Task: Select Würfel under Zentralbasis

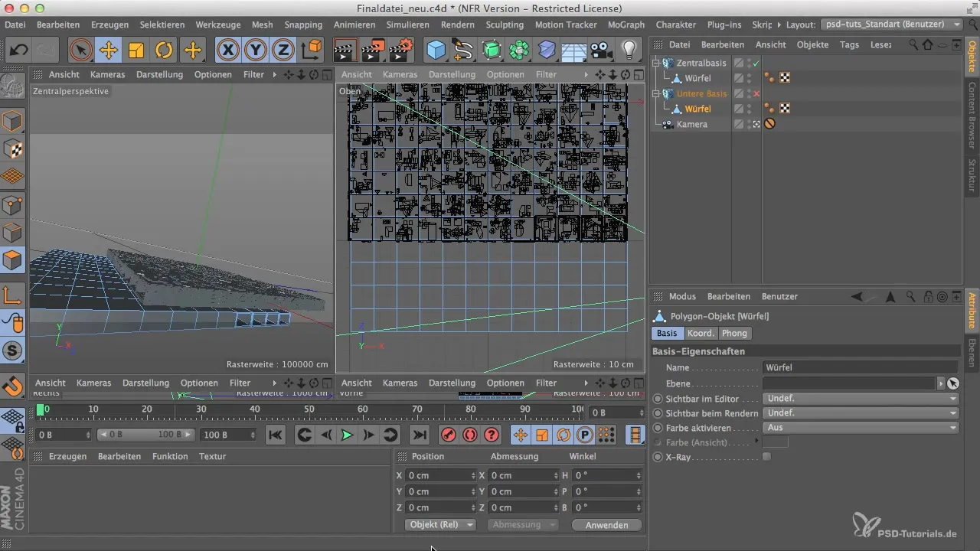Action: coord(697,78)
